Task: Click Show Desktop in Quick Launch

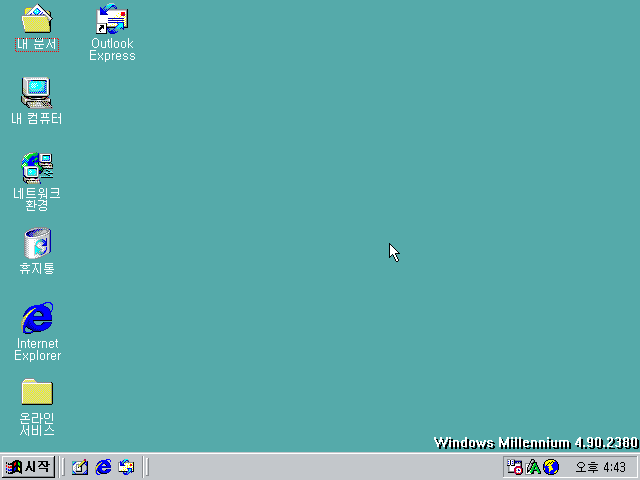Action: (x=80, y=467)
